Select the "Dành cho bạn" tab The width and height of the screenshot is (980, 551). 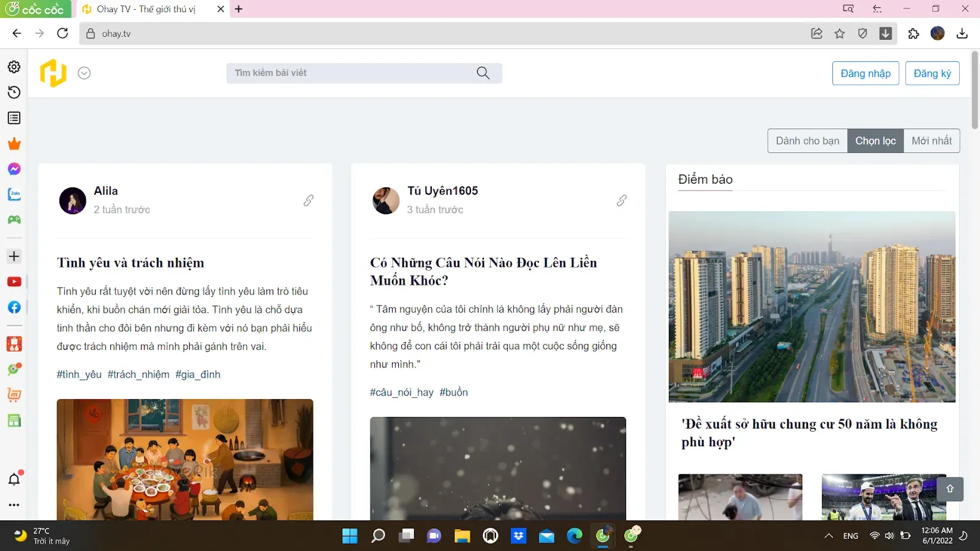click(807, 140)
